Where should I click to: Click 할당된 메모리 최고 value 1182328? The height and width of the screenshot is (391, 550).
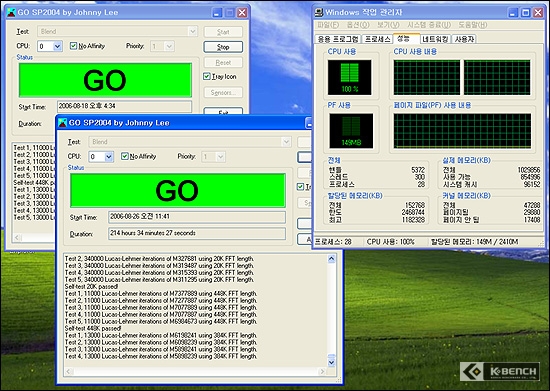(x=413, y=220)
